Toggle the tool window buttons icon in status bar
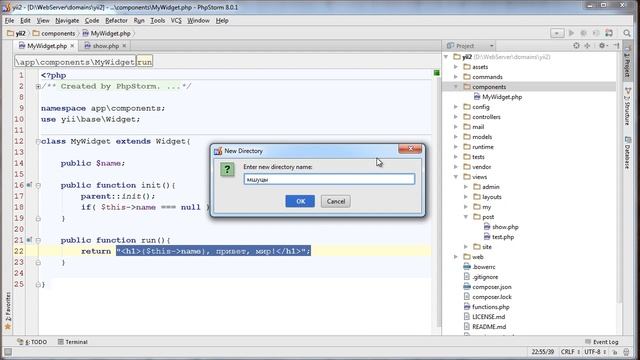This screenshot has height=360, width=640. [8, 352]
